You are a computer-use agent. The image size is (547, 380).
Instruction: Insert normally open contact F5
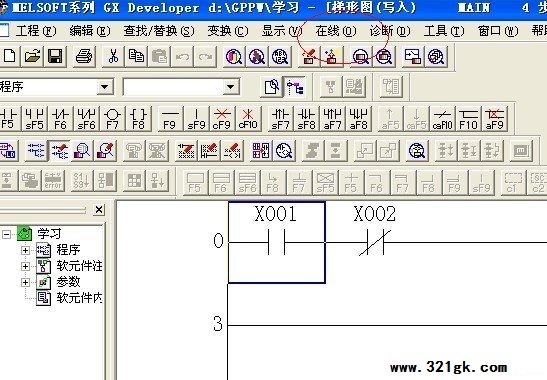coord(9,119)
